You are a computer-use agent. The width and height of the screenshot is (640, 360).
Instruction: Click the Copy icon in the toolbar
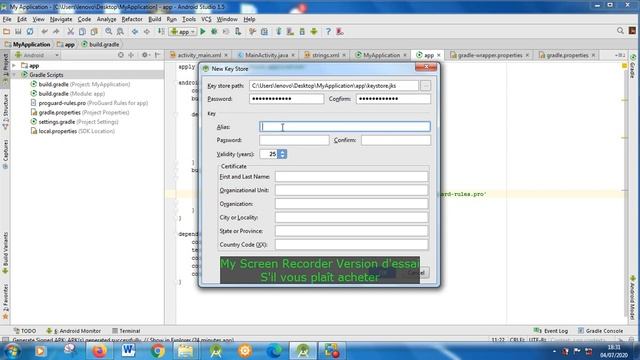tap(82, 31)
